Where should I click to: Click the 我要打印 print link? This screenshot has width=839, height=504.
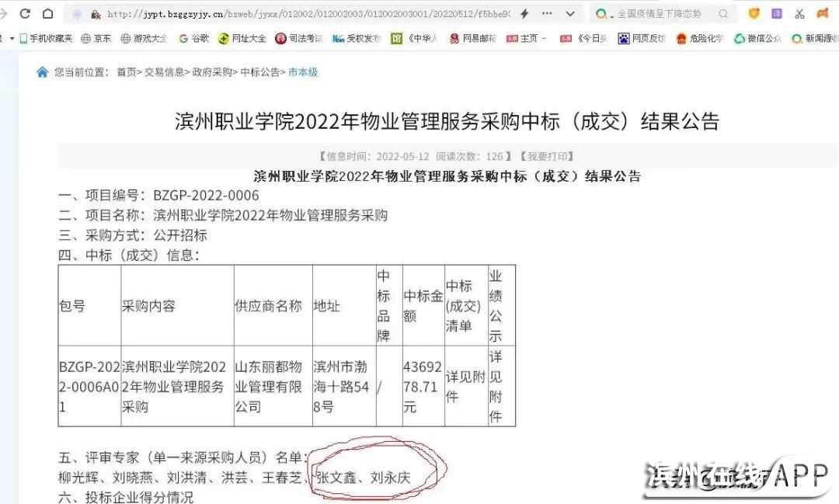(x=547, y=156)
